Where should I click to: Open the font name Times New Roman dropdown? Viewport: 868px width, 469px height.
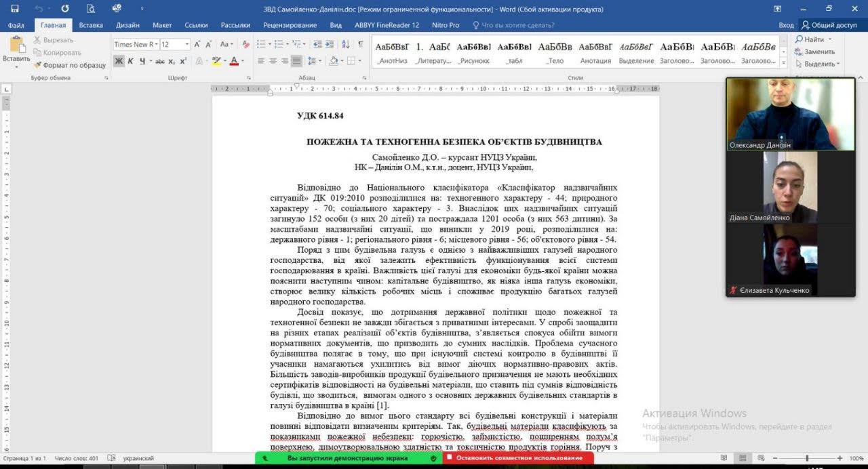[x=155, y=44]
